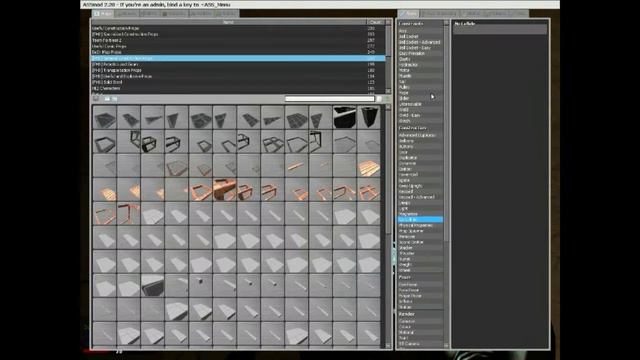640x360 pixels.
Task: Select the Slider constraint tool
Action: pyautogui.click(x=420, y=98)
